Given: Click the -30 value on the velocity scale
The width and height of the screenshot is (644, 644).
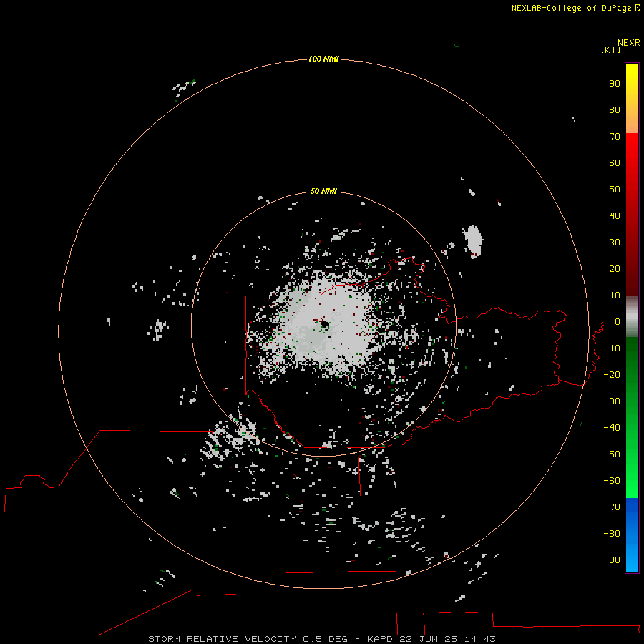Looking at the screenshot, I should point(612,401).
